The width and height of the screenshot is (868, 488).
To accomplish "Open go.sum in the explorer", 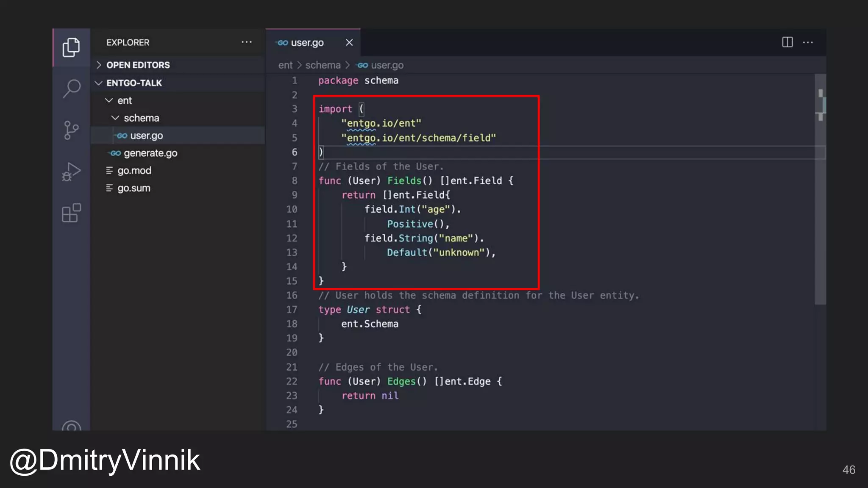I will click(x=134, y=188).
